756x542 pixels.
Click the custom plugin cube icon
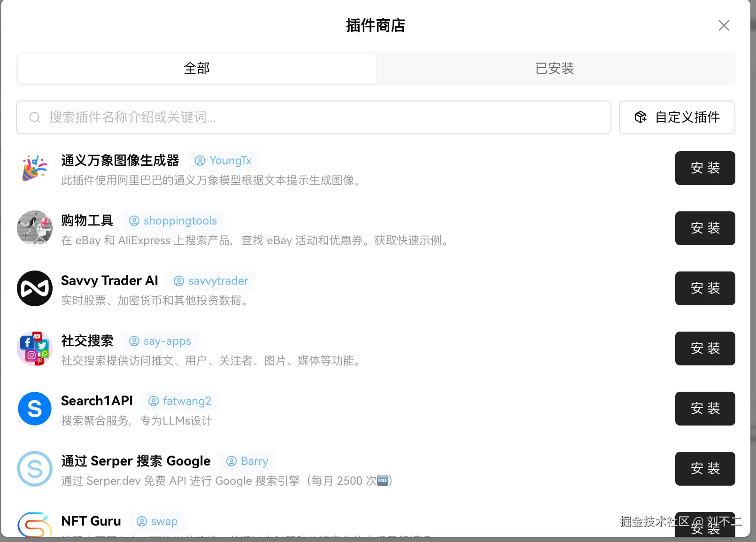point(640,117)
